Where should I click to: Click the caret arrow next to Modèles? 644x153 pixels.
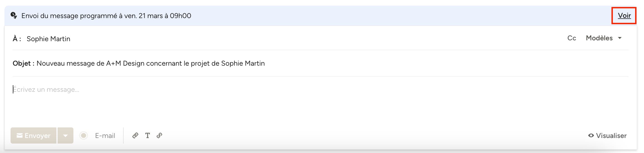(x=620, y=38)
